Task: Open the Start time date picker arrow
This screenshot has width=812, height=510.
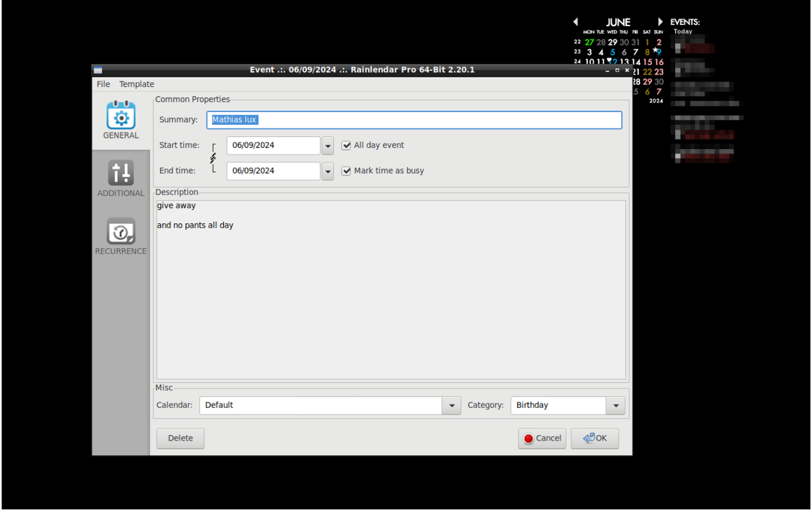Action: [x=328, y=145]
